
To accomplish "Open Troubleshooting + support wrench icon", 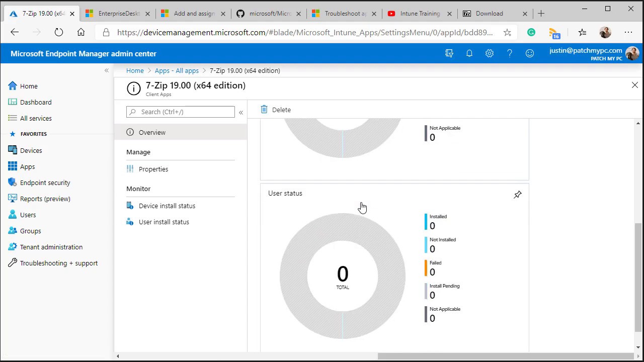I will [x=13, y=263].
